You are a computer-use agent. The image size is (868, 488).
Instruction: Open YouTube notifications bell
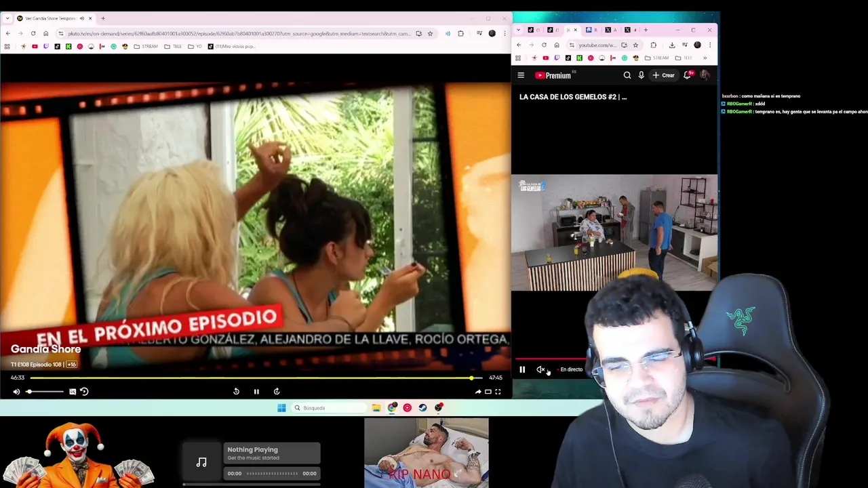pyautogui.click(x=687, y=75)
